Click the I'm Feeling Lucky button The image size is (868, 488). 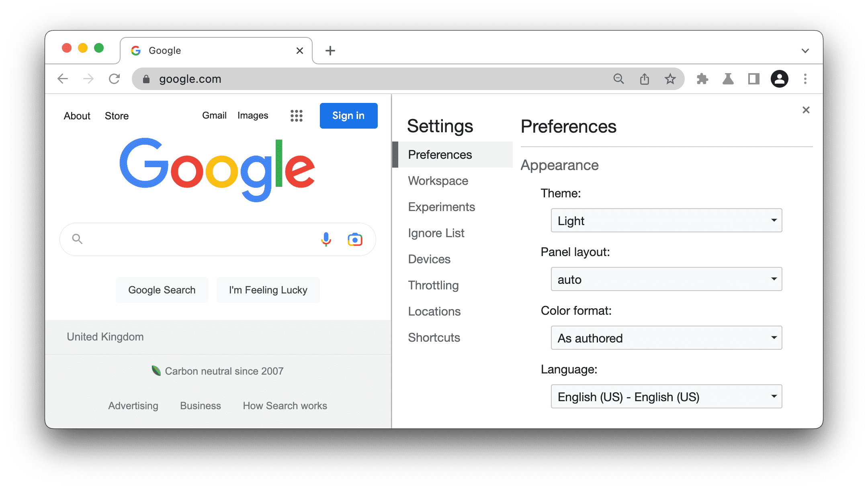[x=268, y=290]
